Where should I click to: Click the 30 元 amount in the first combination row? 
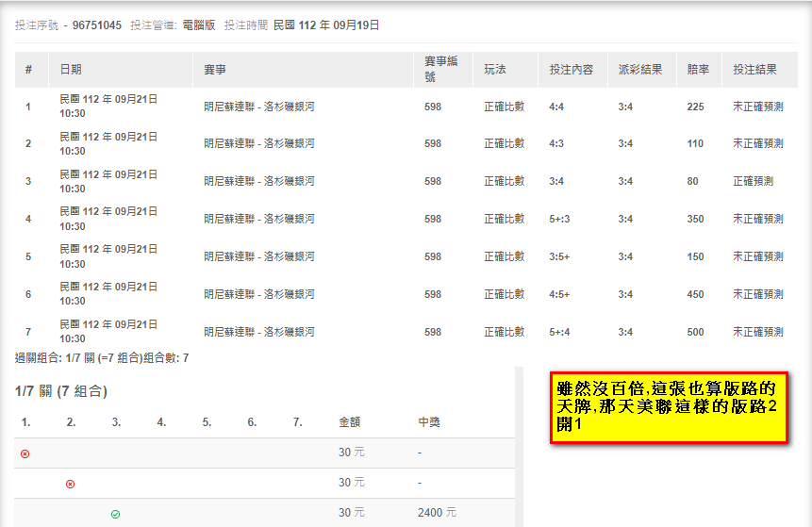click(x=352, y=453)
